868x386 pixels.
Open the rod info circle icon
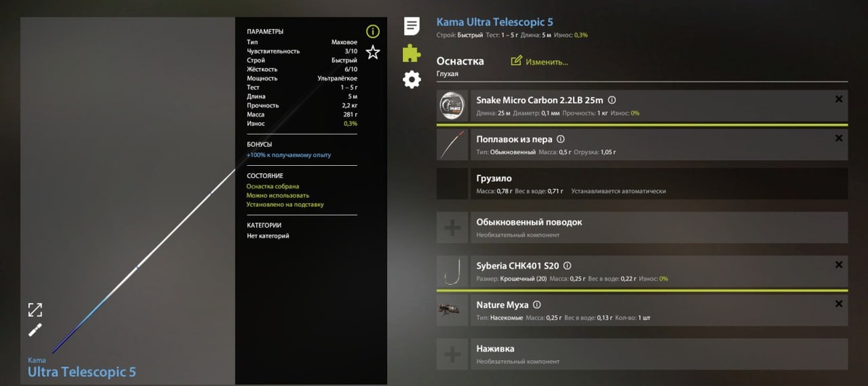373,31
